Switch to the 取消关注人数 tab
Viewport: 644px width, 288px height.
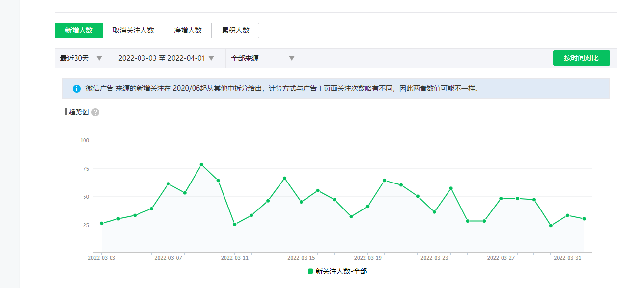[133, 30]
